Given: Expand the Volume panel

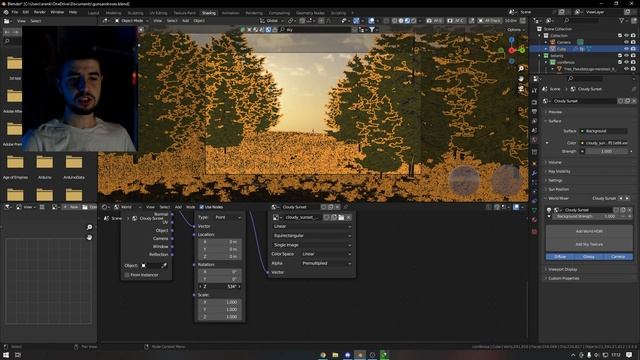Looking at the screenshot, I should click(555, 162).
